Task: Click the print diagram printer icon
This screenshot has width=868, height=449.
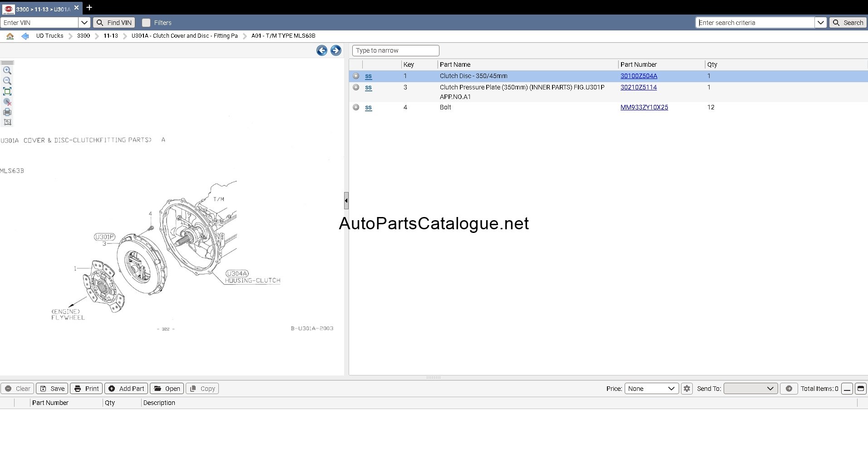Action: click(x=7, y=112)
